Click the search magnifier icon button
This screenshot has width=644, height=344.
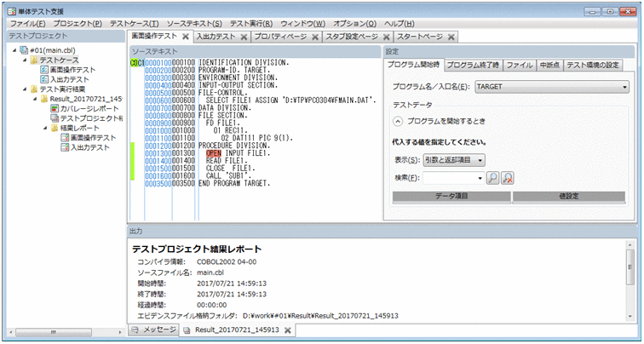click(x=492, y=178)
